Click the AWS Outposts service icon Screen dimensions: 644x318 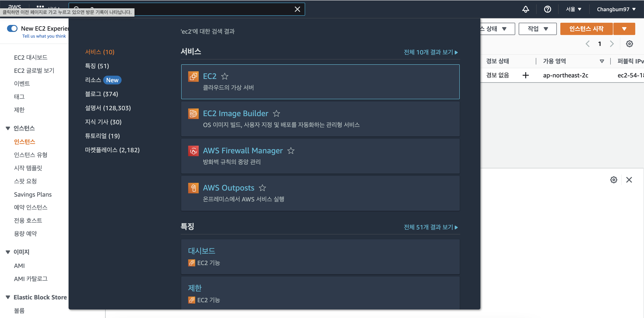(x=193, y=188)
